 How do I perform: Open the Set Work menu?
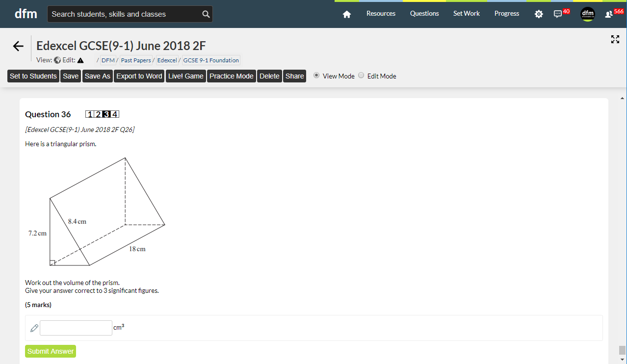467,14
